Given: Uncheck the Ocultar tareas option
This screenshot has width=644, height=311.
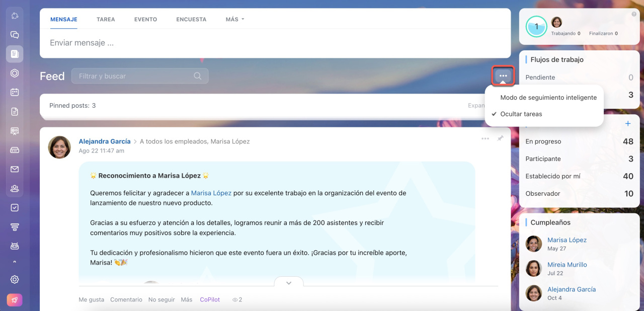Looking at the screenshot, I should click(521, 114).
